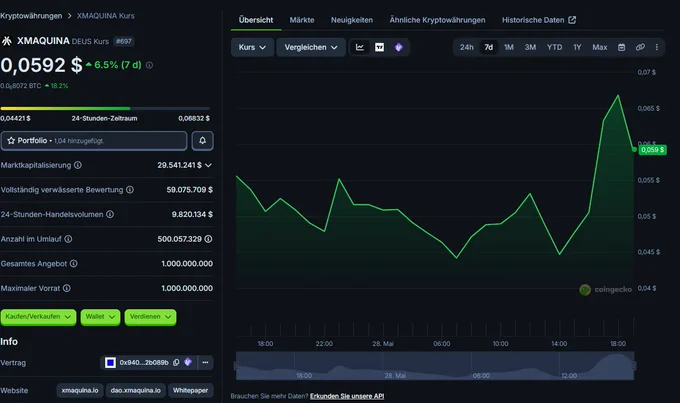Switch to TradingView chart icon
Viewport: 680px width, 403px height.
tap(379, 47)
